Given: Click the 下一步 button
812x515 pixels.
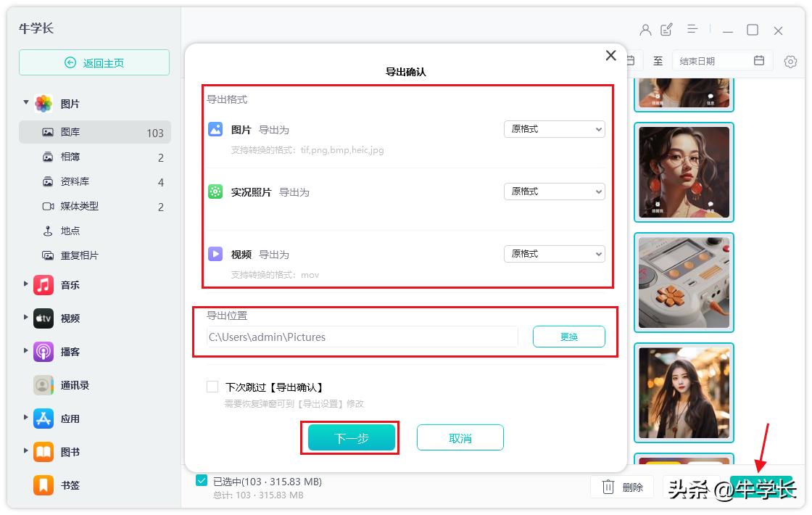Looking at the screenshot, I should tap(352, 438).
